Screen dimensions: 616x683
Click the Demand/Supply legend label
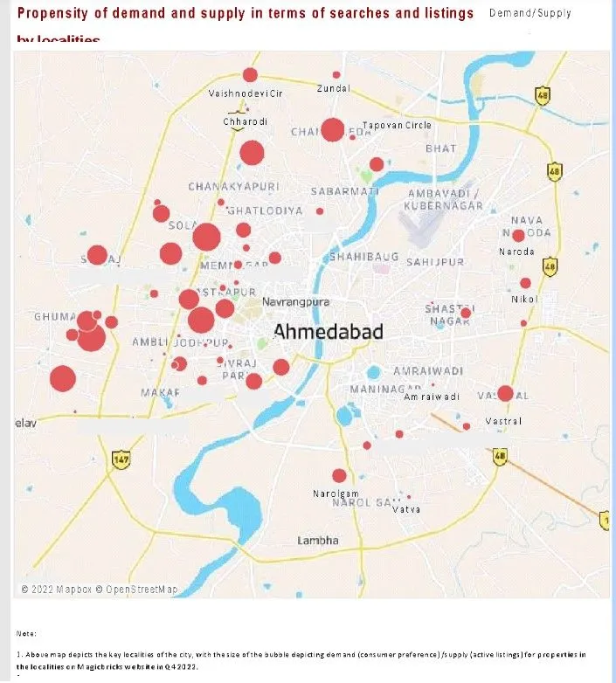pos(530,13)
